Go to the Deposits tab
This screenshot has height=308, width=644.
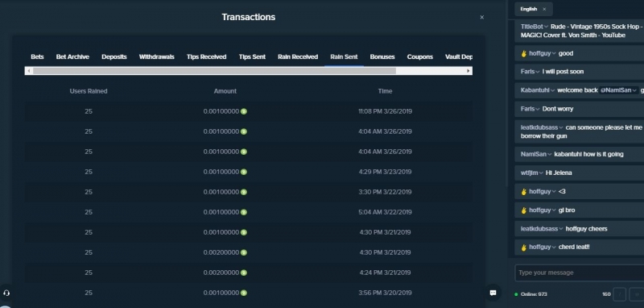pos(114,56)
